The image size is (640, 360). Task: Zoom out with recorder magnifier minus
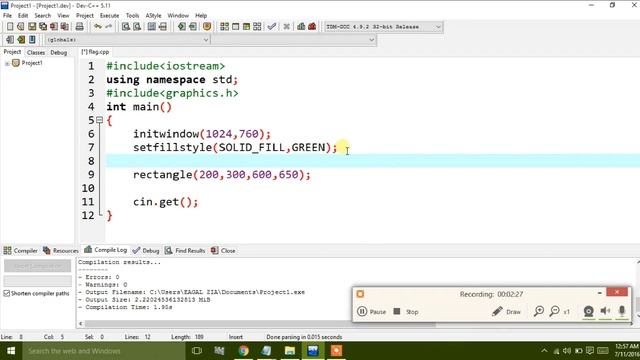554,311
